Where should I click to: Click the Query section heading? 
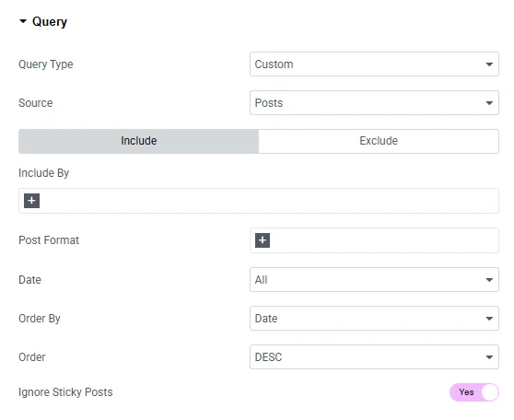click(x=50, y=21)
